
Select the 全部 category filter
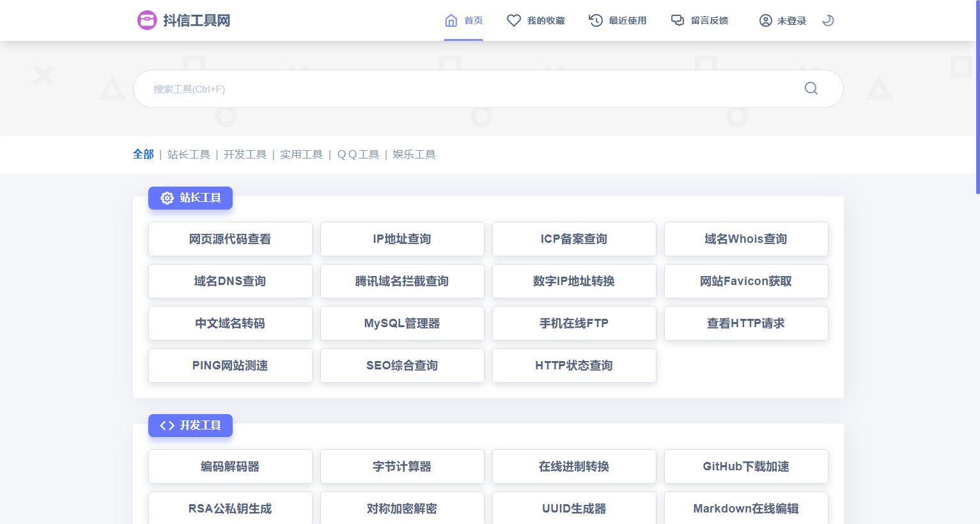(x=143, y=154)
